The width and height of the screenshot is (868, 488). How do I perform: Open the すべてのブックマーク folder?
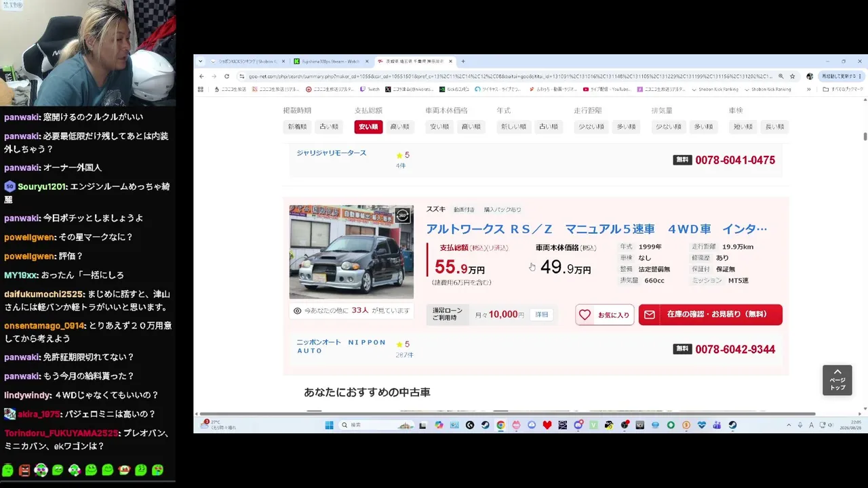coord(842,89)
